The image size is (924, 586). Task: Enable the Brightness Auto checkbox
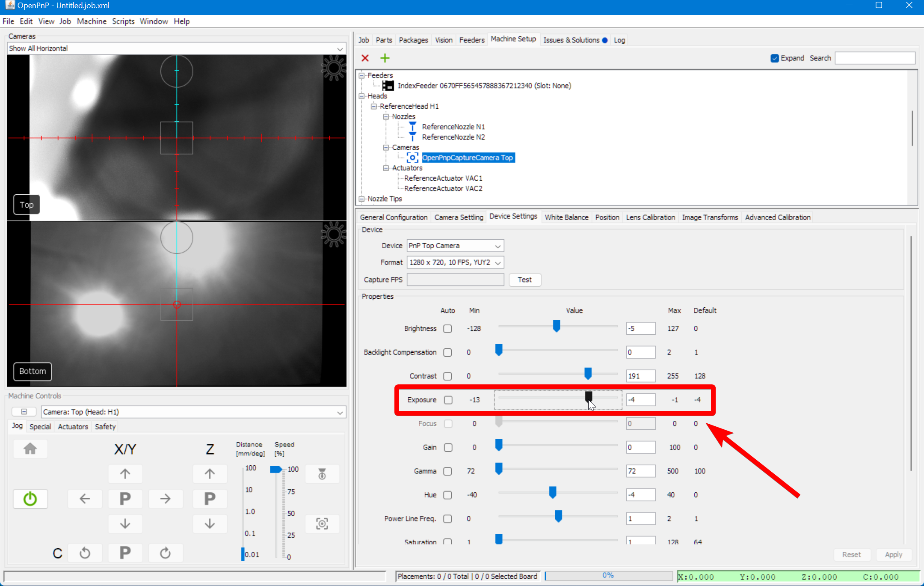tap(447, 329)
